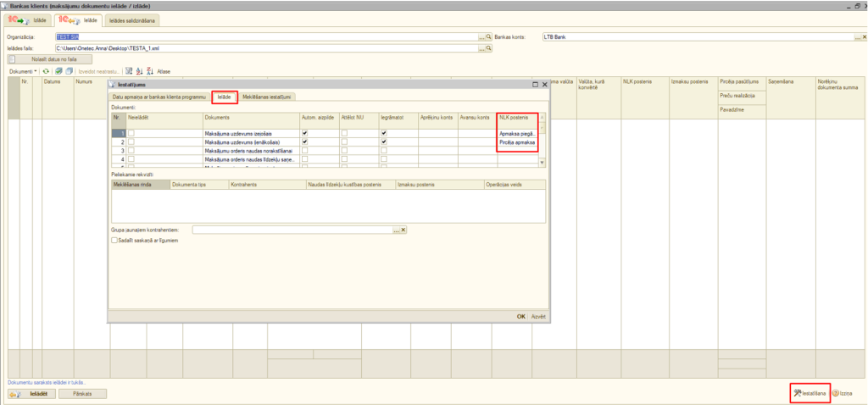
Task: Clear the Bankas konts field with X
Action: [864, 38]
